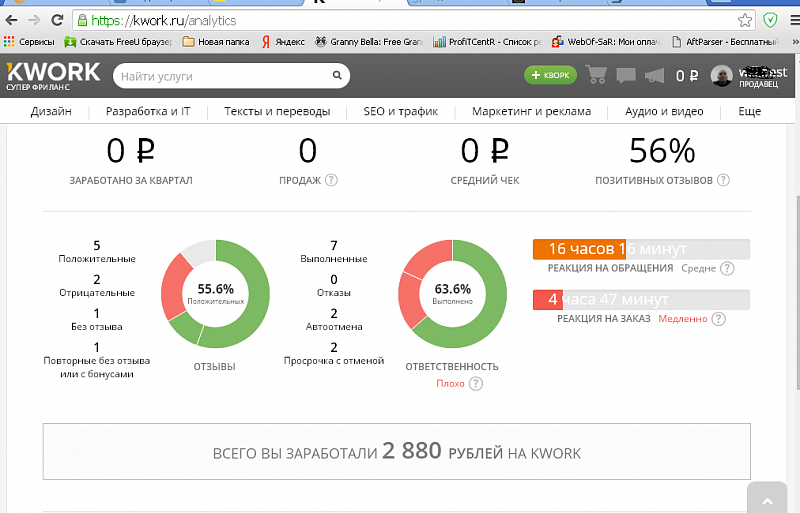Image resolution: width=800 pixels, height=513 pixels.
Task: Click the Отрицательные reviews label
Action: click(97, 293)
